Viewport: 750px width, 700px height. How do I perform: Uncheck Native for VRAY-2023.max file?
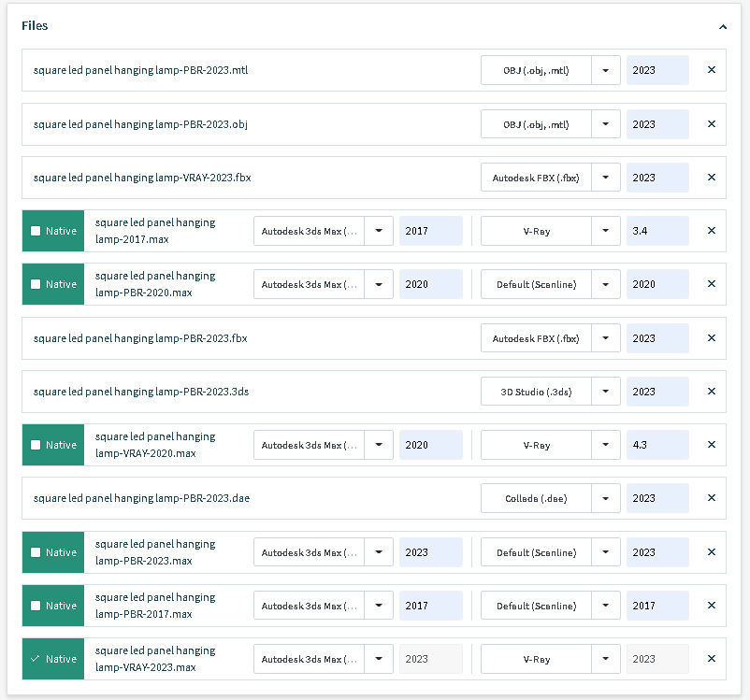(x=36, y=659)
